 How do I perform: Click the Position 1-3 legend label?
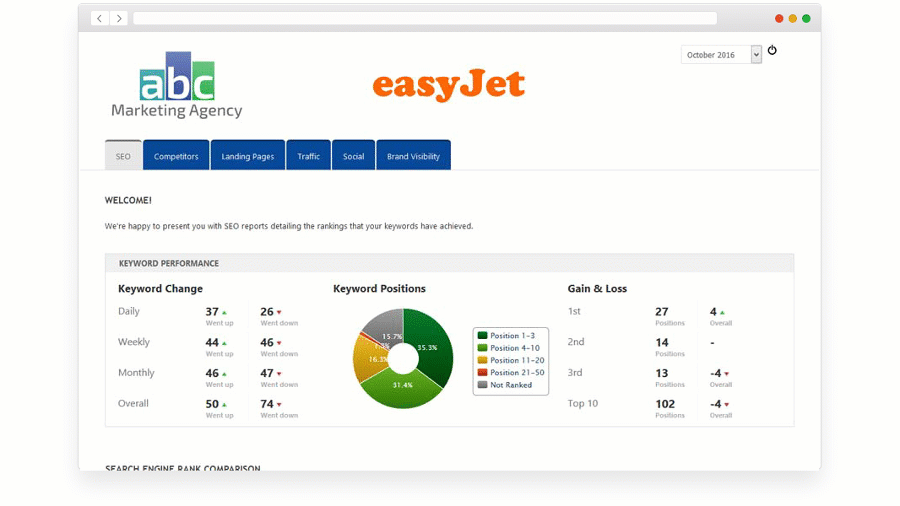tap(512, 336)
